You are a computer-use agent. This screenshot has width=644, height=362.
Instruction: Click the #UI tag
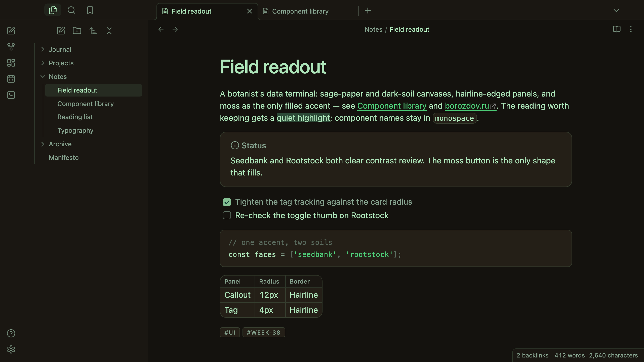point(230,332)
